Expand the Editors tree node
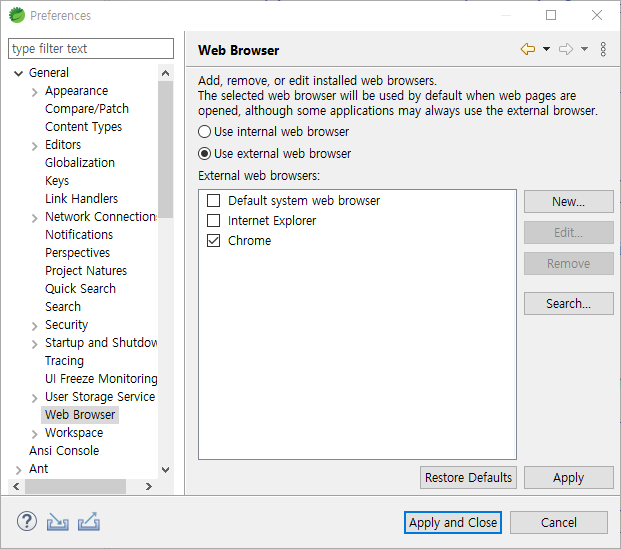 pos(34,146)
